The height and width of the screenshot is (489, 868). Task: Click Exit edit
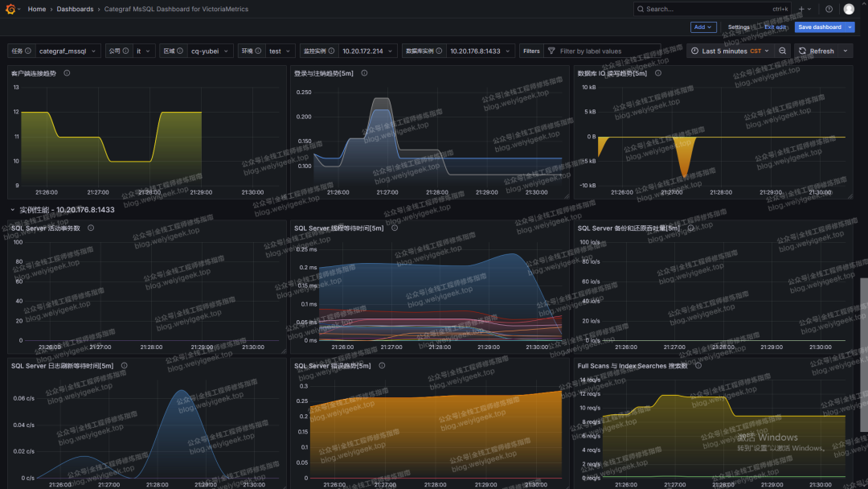[775, 27]
